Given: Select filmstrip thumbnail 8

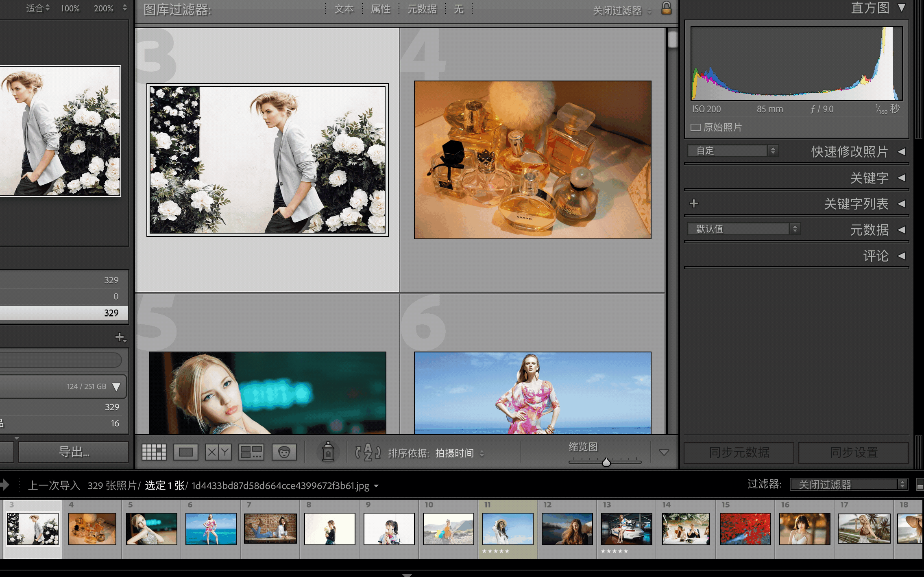Looking at the screenshot, I should pyautogui.click(x=329, y=529).
